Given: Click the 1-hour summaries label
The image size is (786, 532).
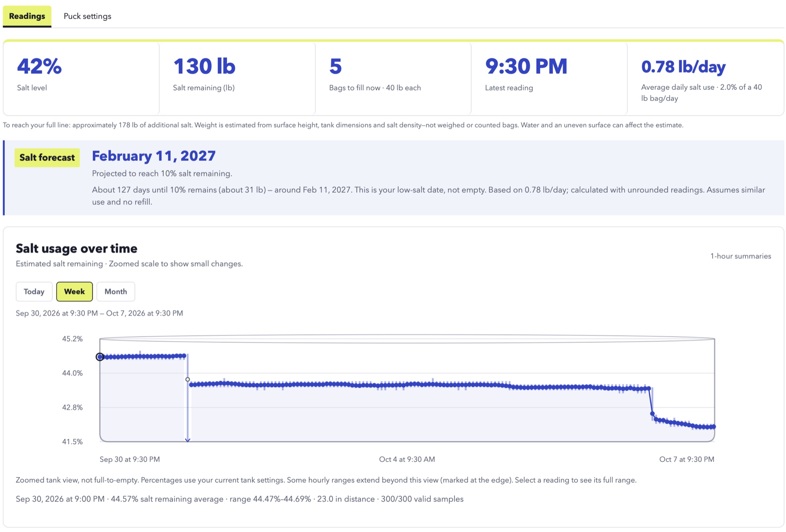Looking at the screenshot, I should pos(741,256).
